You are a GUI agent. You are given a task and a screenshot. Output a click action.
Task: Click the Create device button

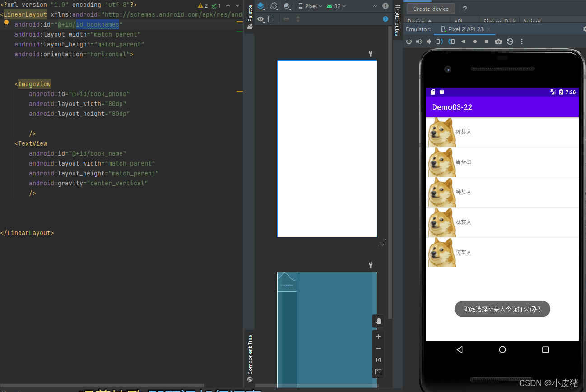click(x=431, y=9)
